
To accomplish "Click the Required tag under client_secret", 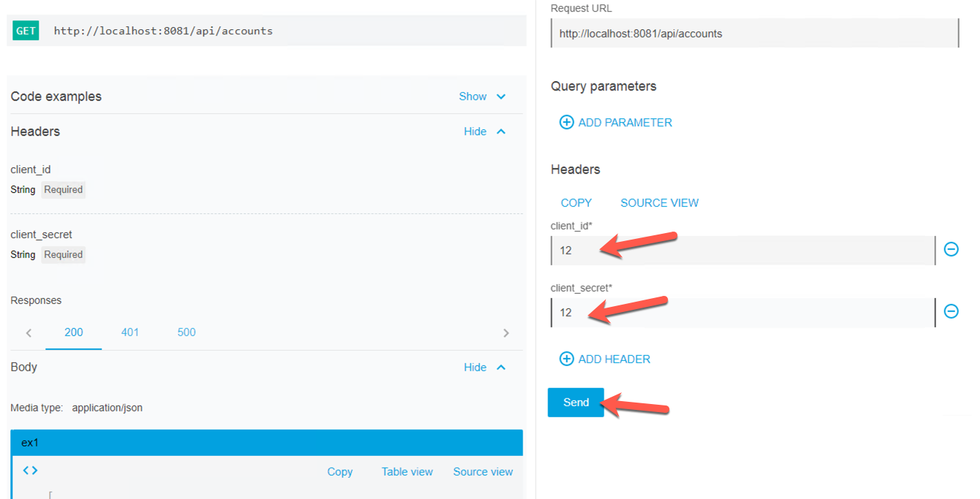I will pos(64,255).
